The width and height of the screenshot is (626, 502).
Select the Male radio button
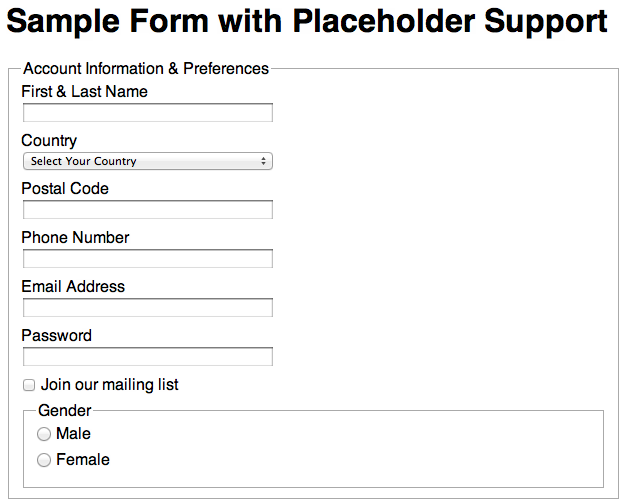pyautogui.click(x=44, y=434)
